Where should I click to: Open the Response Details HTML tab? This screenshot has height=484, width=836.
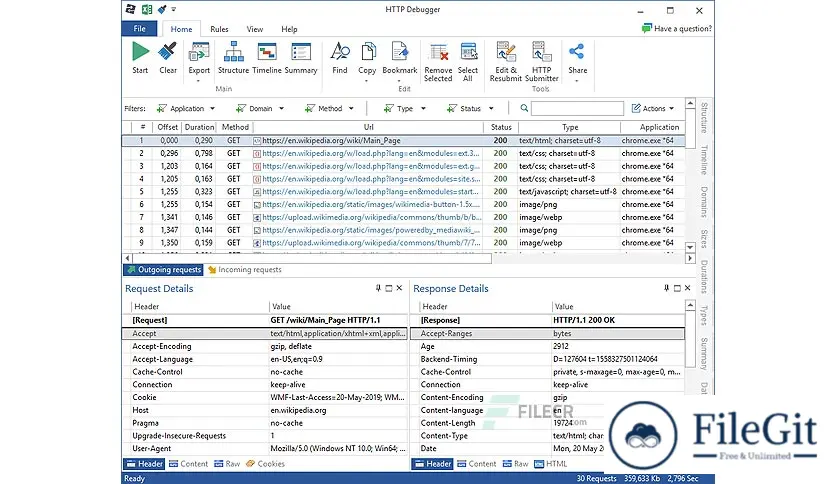coord(551,464)
